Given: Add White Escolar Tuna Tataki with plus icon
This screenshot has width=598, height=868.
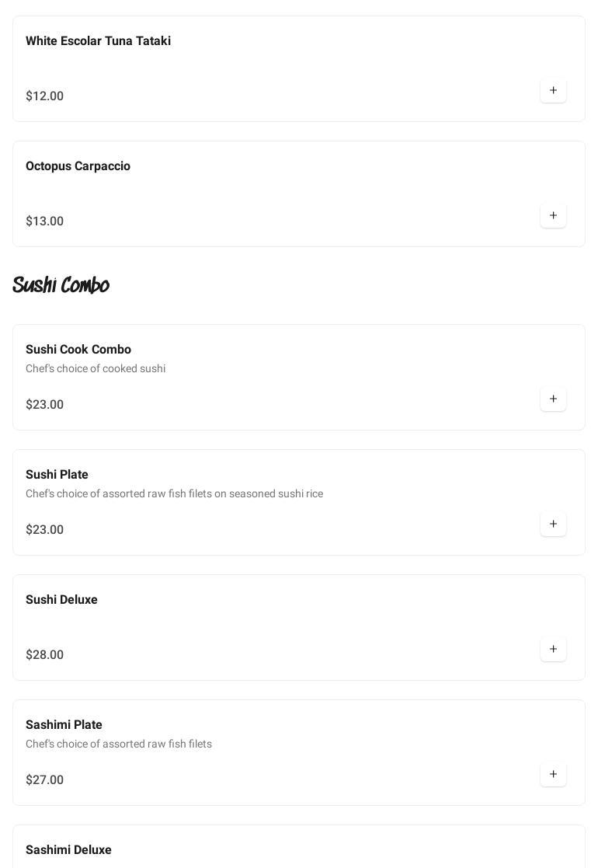Looking at the screenshot, I should pyautogui.click(x=553, y=91).
